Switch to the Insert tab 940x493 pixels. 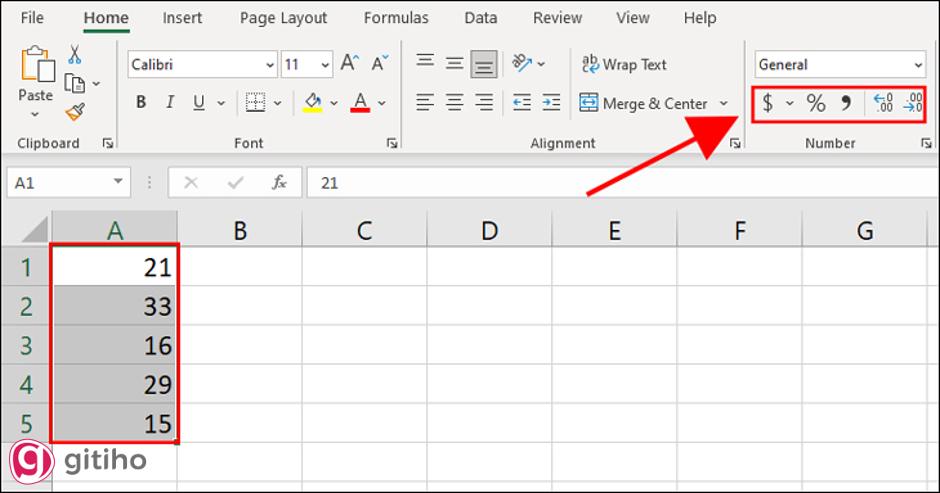[182, 18]
